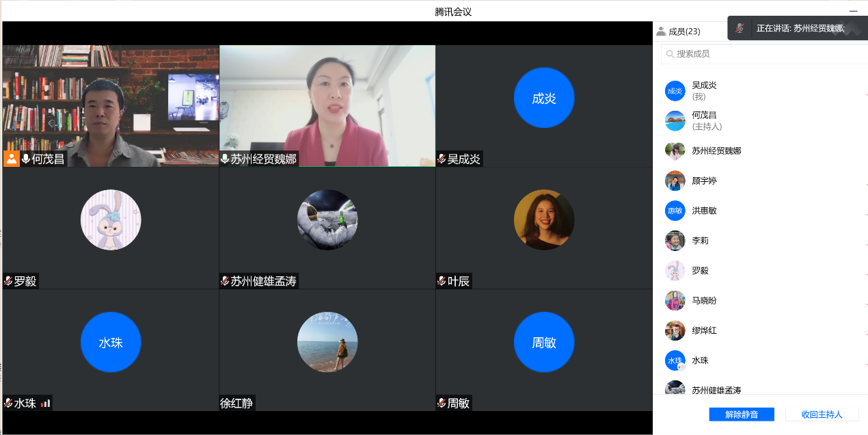Viewport: 868px width, 435px height.
Task: Select 顾宇婷 in the members list
Action: pos(704,181)
